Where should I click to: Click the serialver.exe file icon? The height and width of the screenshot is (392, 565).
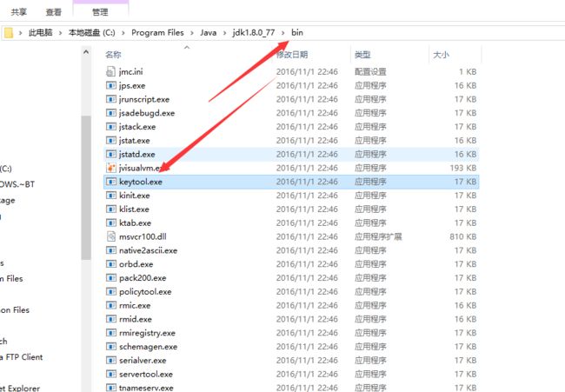click(x=110, y=360)
